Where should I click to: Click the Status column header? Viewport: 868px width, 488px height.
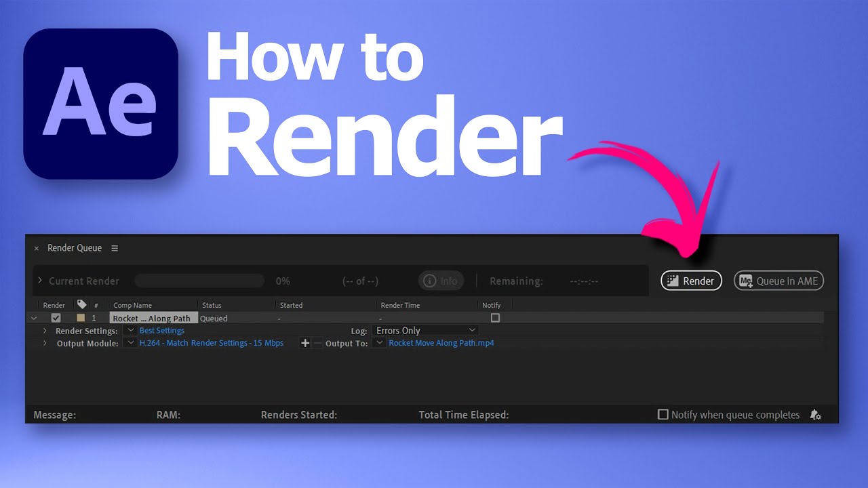[x=212, y=305]
